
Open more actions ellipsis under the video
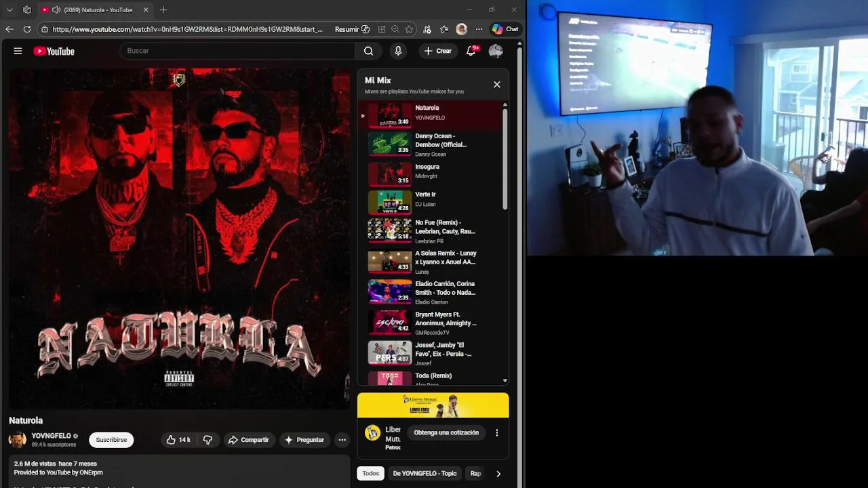342,440
